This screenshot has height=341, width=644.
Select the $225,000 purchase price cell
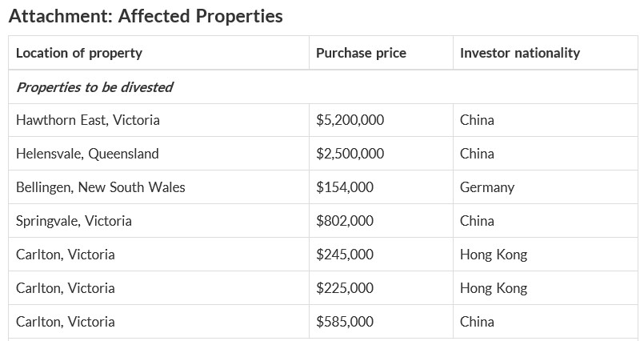pyautogui.click(x=345, y=288)
